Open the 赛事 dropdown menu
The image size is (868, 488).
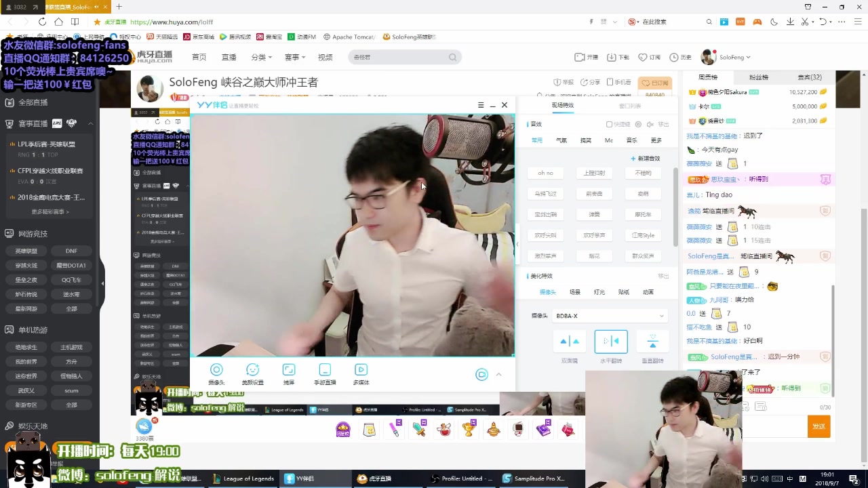[x=295, y=57]
